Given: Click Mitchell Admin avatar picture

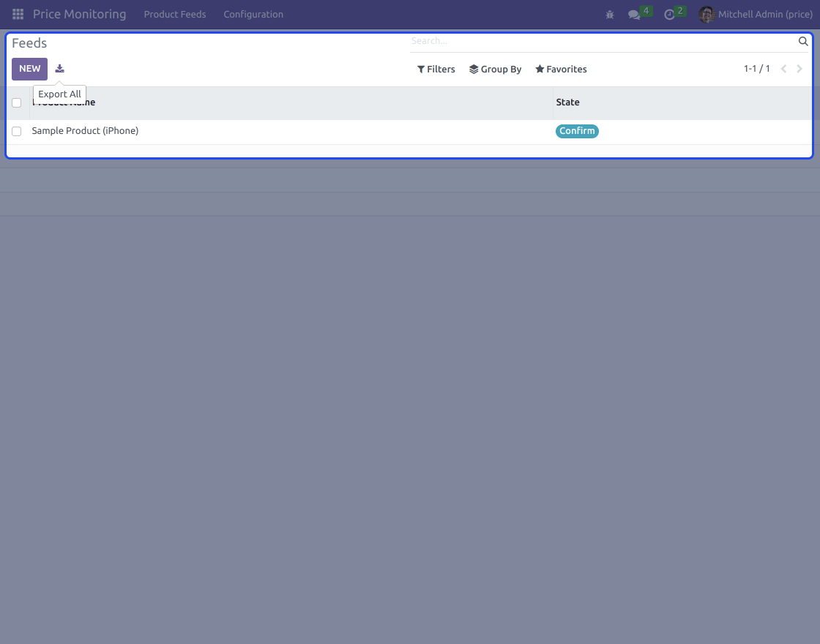Looking at the screenshot, I should (x=707, y=15).
